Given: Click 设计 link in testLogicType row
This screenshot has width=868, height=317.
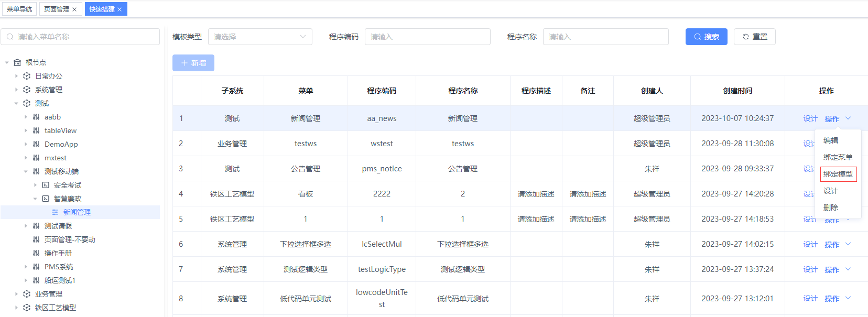Looking at the screenshot, I should click(810, 269).
